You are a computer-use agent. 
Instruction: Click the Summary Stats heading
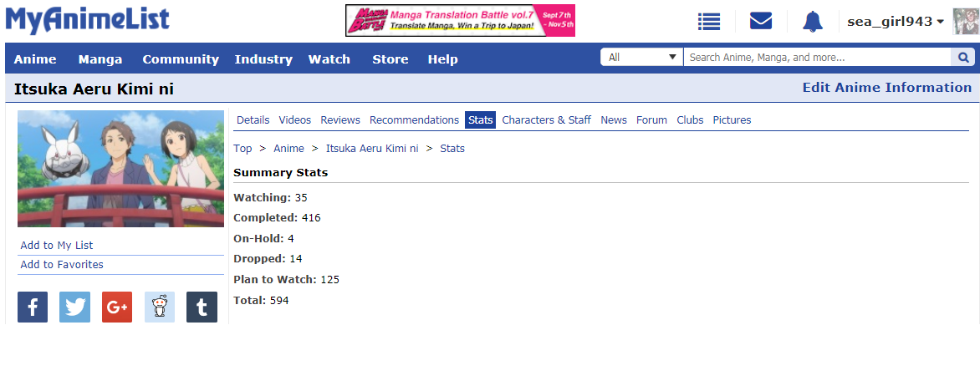coord(281,172)
